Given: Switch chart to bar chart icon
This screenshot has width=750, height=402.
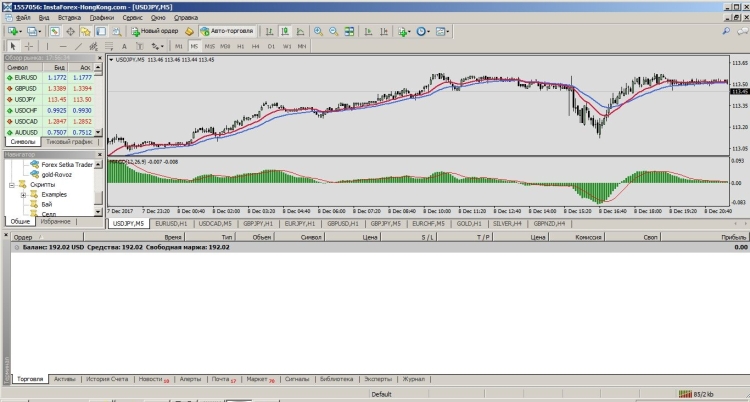Looking at the screenshot, I should click(269, 32).
